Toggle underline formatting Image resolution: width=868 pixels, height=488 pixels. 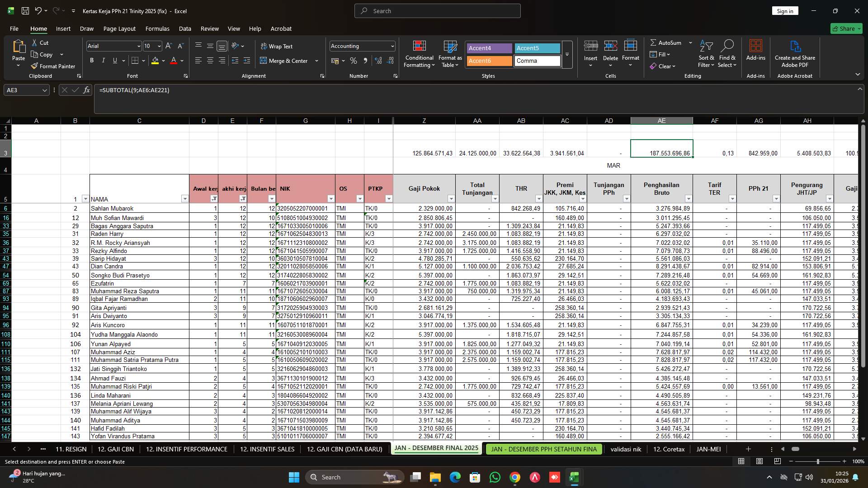coord(114,60)
